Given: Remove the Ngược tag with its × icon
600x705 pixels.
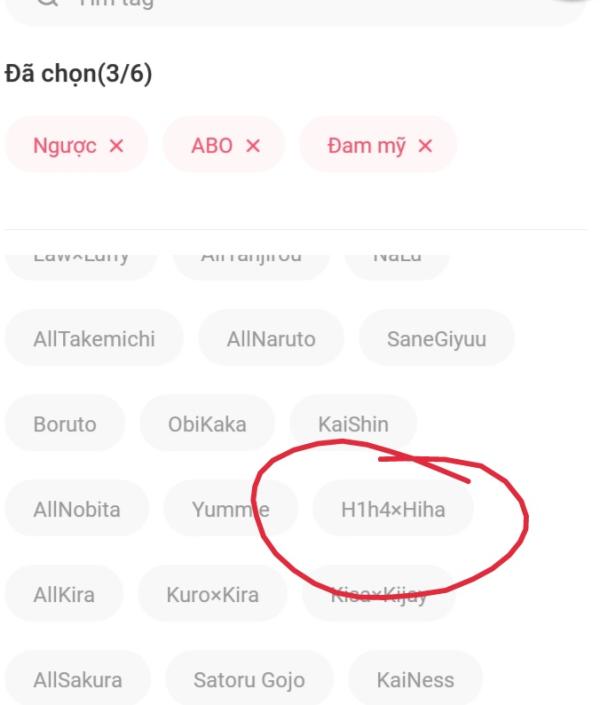Looking at the screenshot, I should click(x=117, y=144).
